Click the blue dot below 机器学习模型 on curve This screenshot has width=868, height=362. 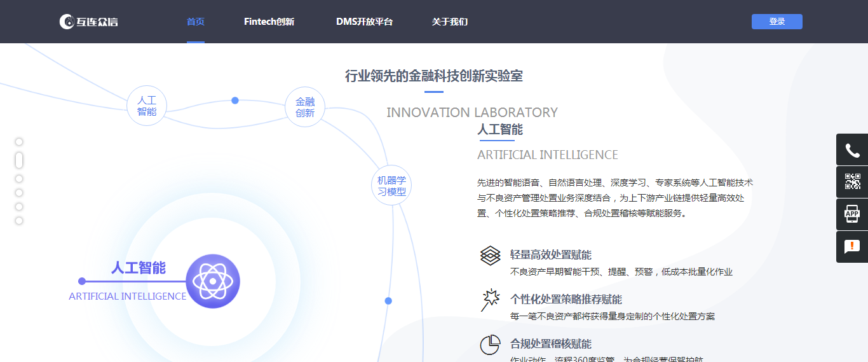click(x=388, y=301)
